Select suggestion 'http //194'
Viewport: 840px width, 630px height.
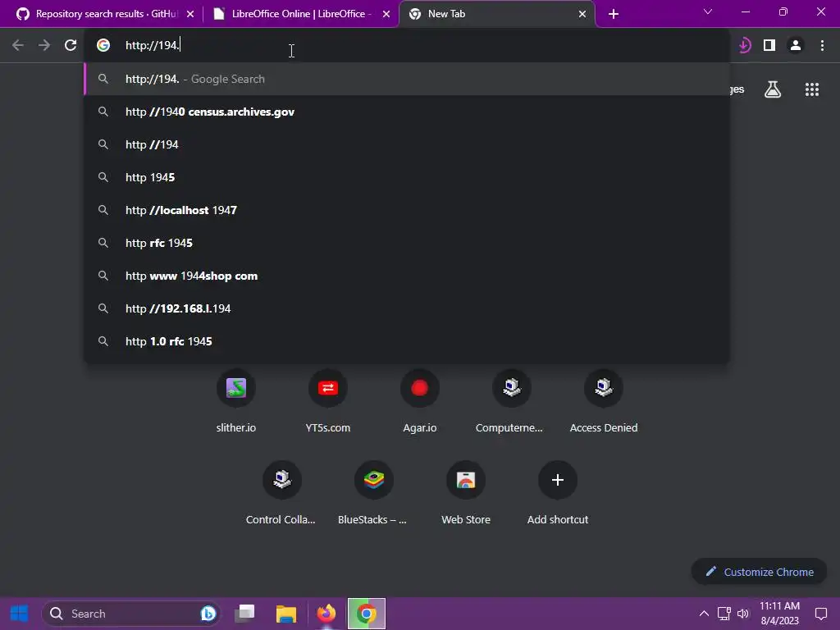pos(407,144)
